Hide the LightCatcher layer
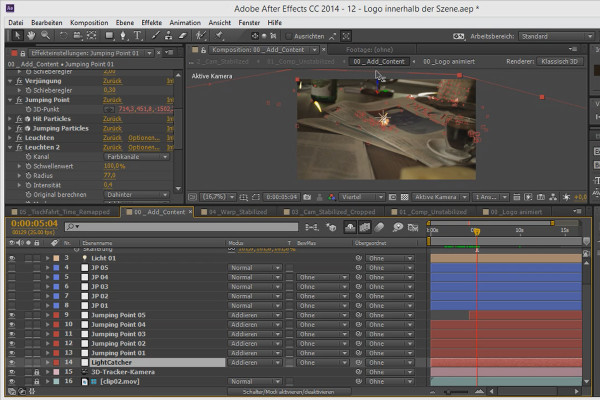 [12, 362]
